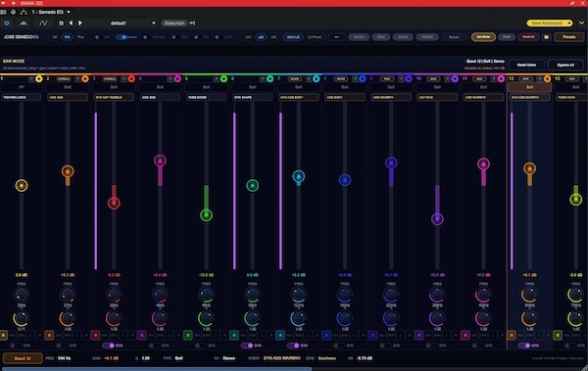Click the compare A/B icon before preset arrows
This screenshot has width=588, height=371.
click(61, 23)
